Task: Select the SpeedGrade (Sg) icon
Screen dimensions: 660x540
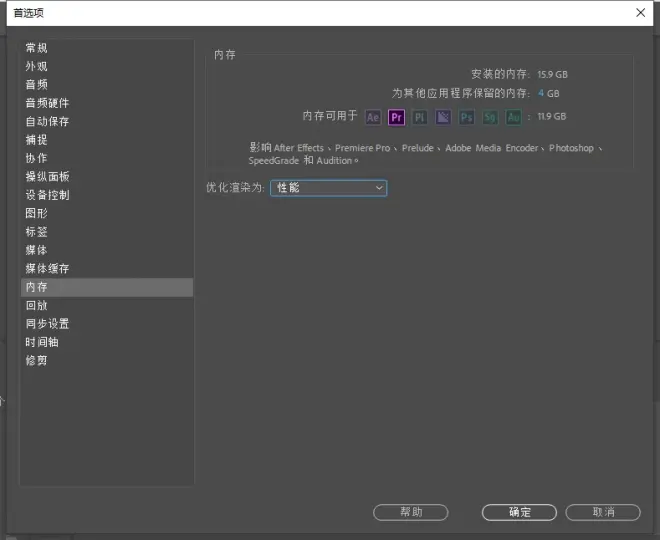Action: click(490, 117)
